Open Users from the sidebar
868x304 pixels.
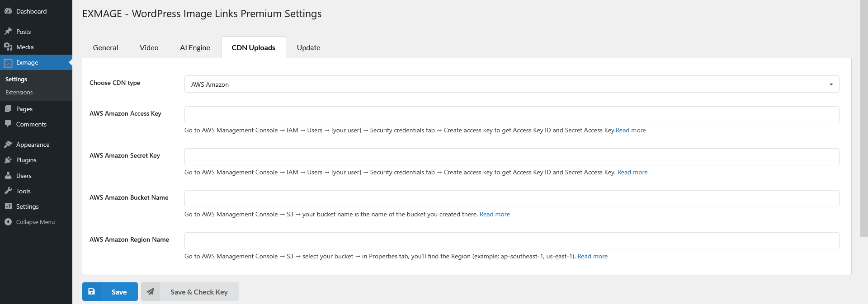(x=36, y=176)
